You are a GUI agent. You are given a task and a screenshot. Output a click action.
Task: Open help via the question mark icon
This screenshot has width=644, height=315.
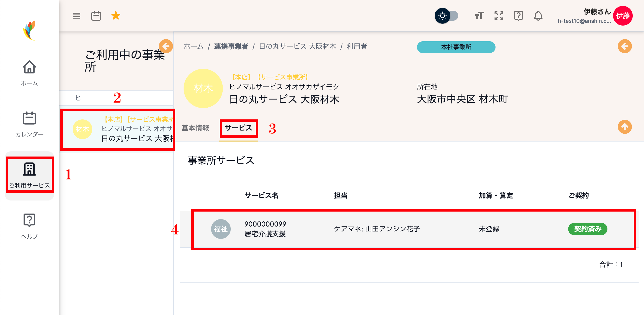click(519, 15)
